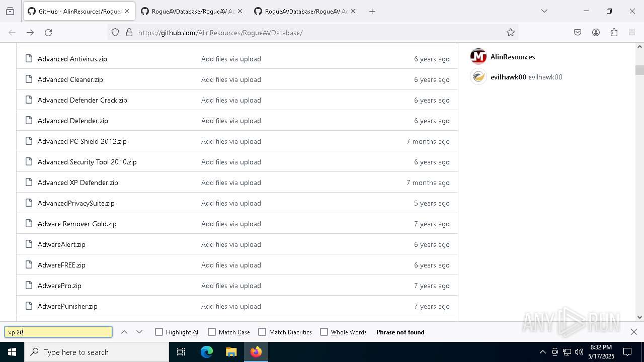Open File Explorer from the taskbar

click(231, 352)
